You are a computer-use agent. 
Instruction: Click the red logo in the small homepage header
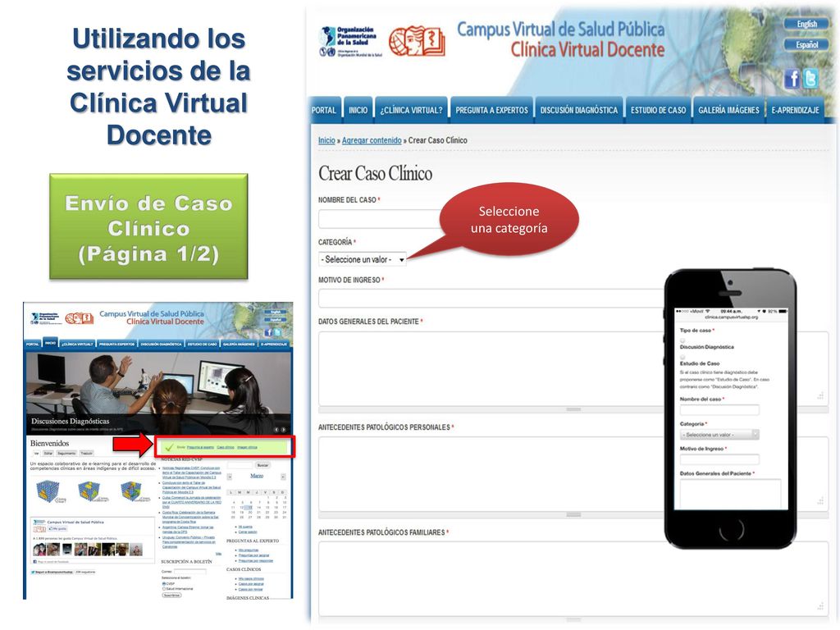(x=80, y=318)
